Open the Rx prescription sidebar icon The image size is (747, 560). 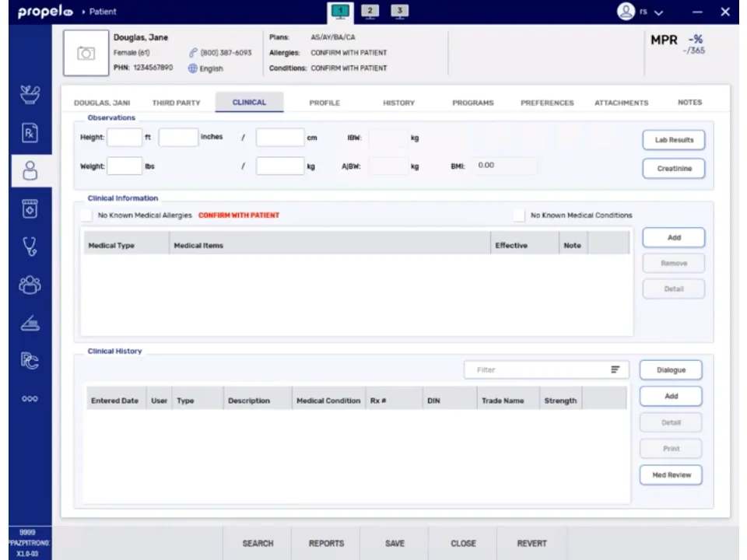point(30,133)
